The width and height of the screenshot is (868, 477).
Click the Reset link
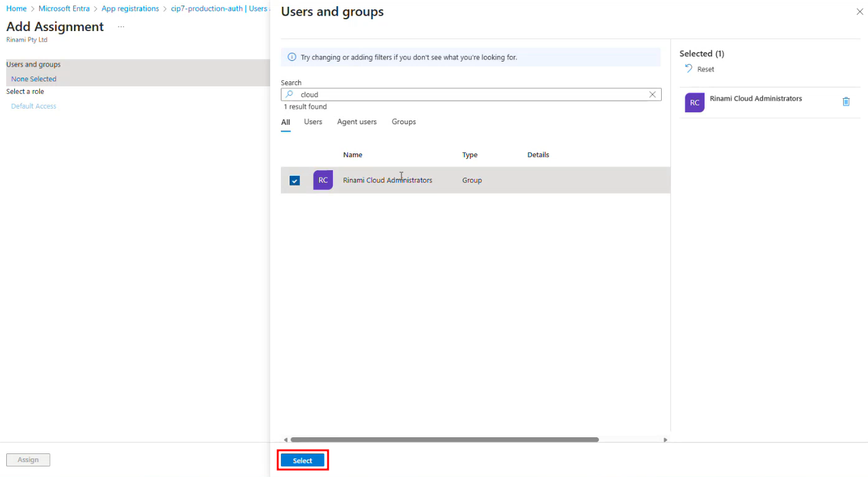[x=706, y=70]
